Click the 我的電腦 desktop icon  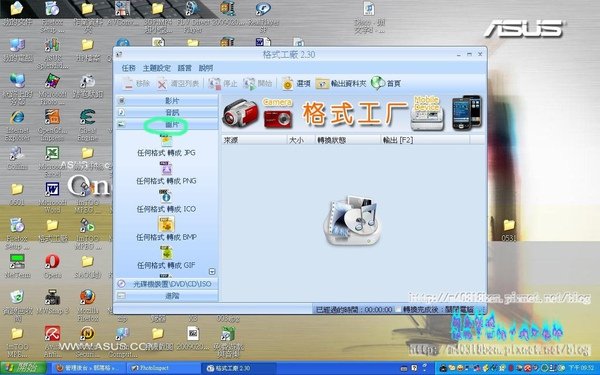[x=18, y=51]
